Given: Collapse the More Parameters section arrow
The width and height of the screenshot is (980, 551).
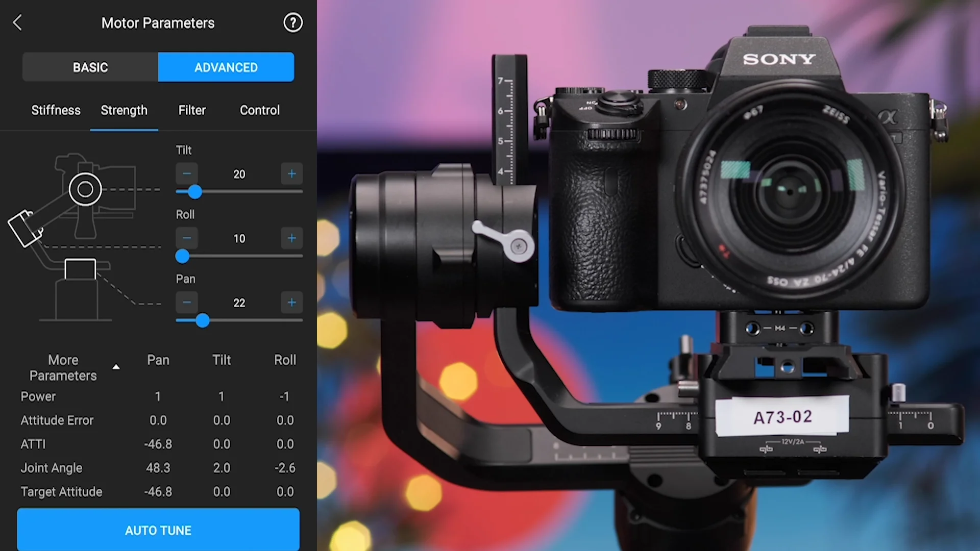Looking at the screenshot, I should pos(116,367).
